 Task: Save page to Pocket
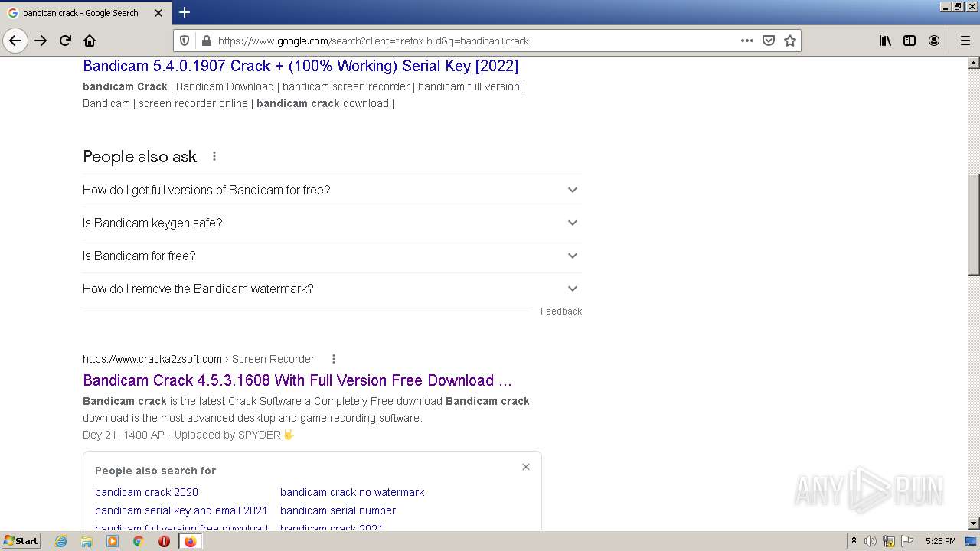[769, 41]
